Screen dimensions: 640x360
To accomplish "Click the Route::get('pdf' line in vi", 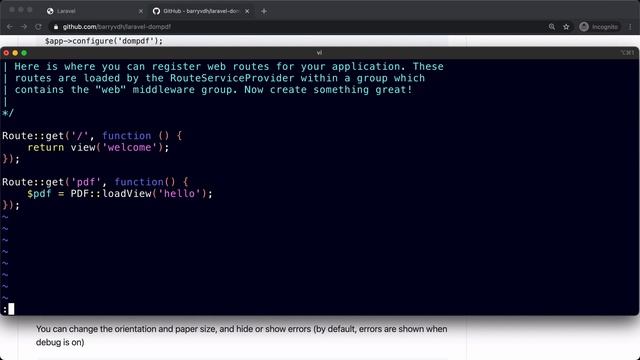I will click(95, 182).
